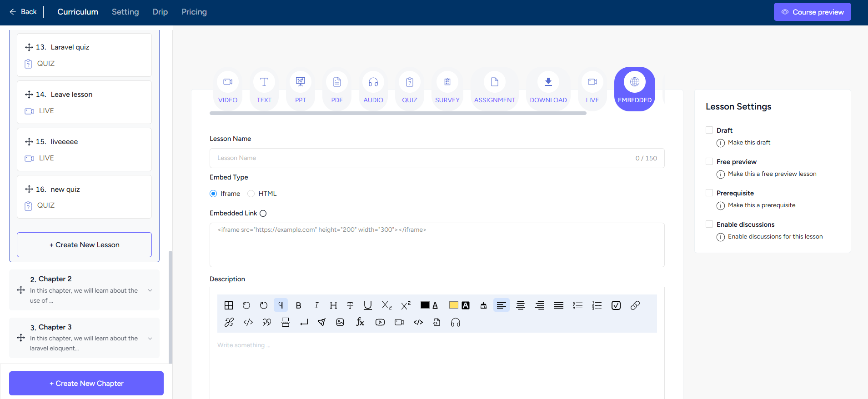The width and height of the screenshot is (868, 399).
Task: Tick the Prerequisite checkbox
Action: point(709,193)
